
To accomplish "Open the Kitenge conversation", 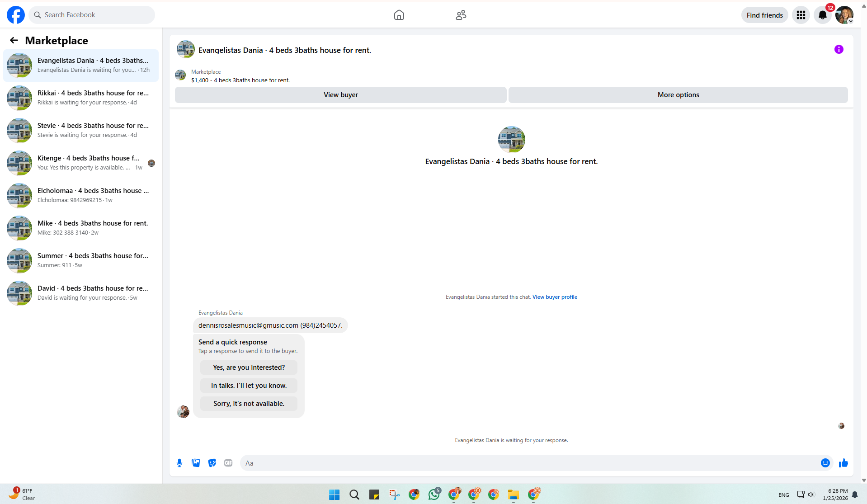I will [x=81, y=163].
